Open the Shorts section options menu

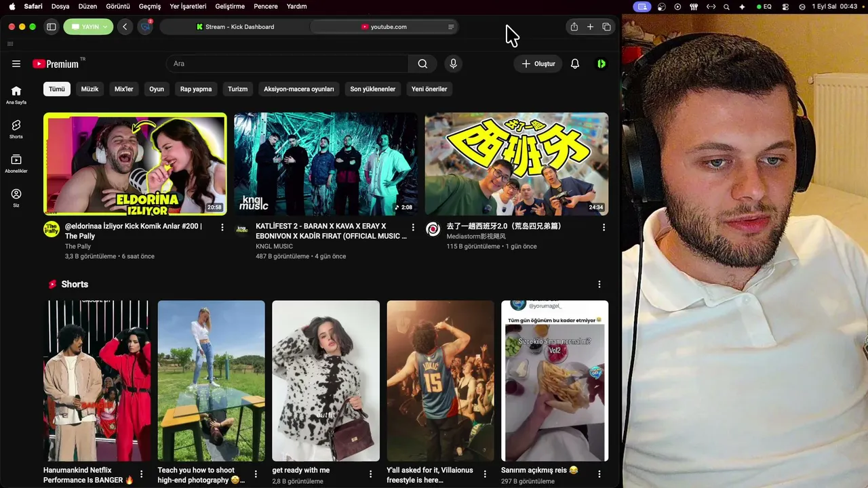point(599,284)
